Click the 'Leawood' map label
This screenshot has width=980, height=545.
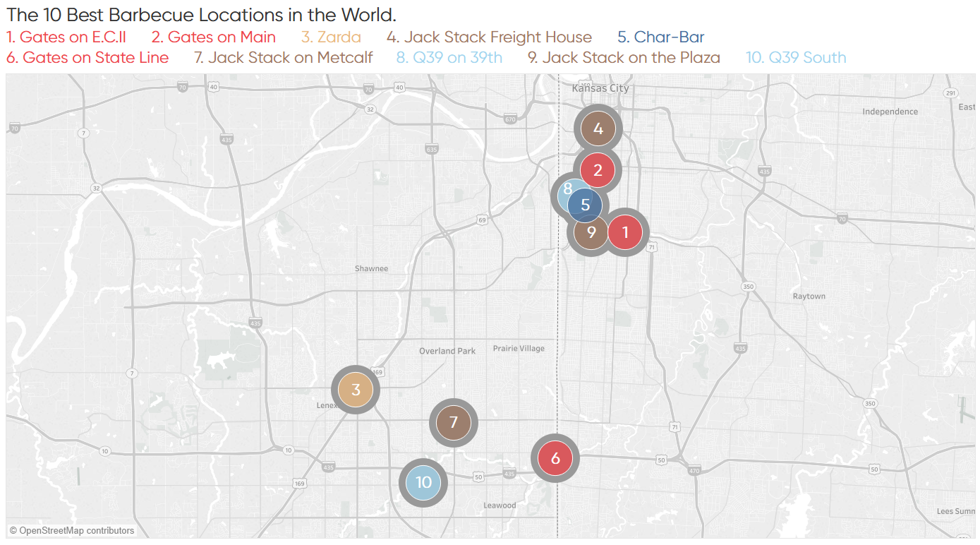click(x=500, y=505)
